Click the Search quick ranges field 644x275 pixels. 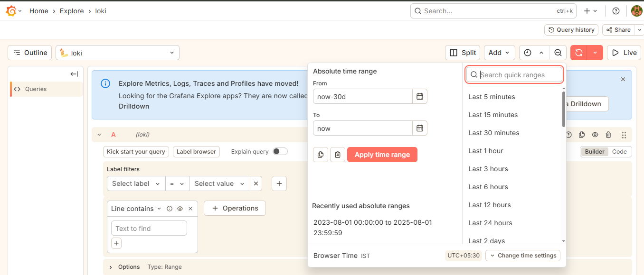pyautogui.click(x=514, y=75)
